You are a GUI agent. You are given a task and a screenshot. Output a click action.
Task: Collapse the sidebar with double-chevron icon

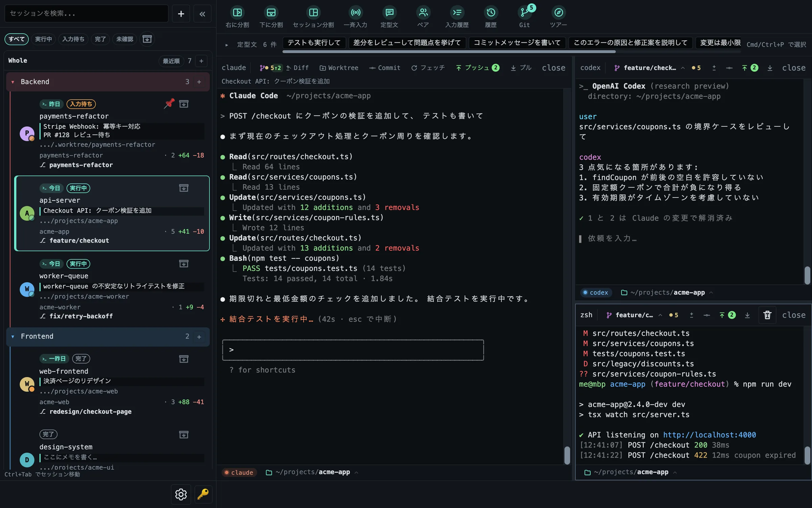click(x=202, y=14)
